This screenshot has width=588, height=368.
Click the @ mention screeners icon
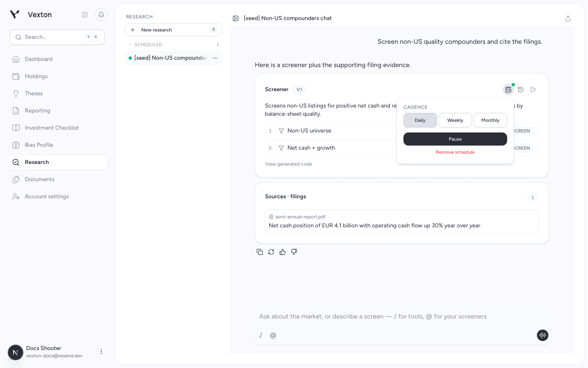(x=273, y=335)
